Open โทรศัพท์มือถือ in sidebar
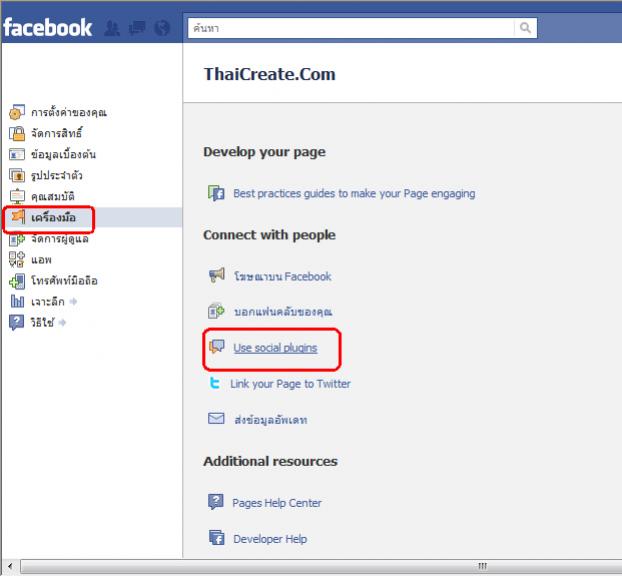The height and width of the screenshot is (576, 622). 64,281
